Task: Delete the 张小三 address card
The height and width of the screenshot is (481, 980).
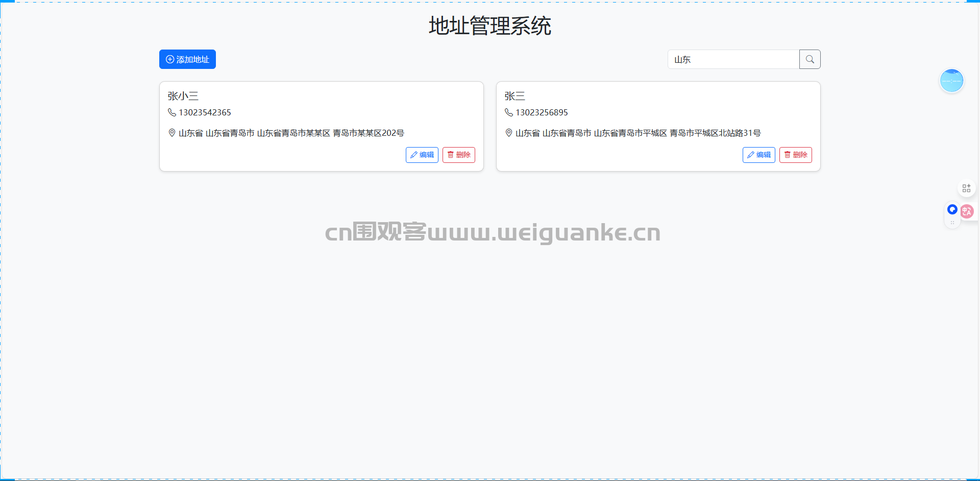Action: pyautogui.click(x=459, y=155)
